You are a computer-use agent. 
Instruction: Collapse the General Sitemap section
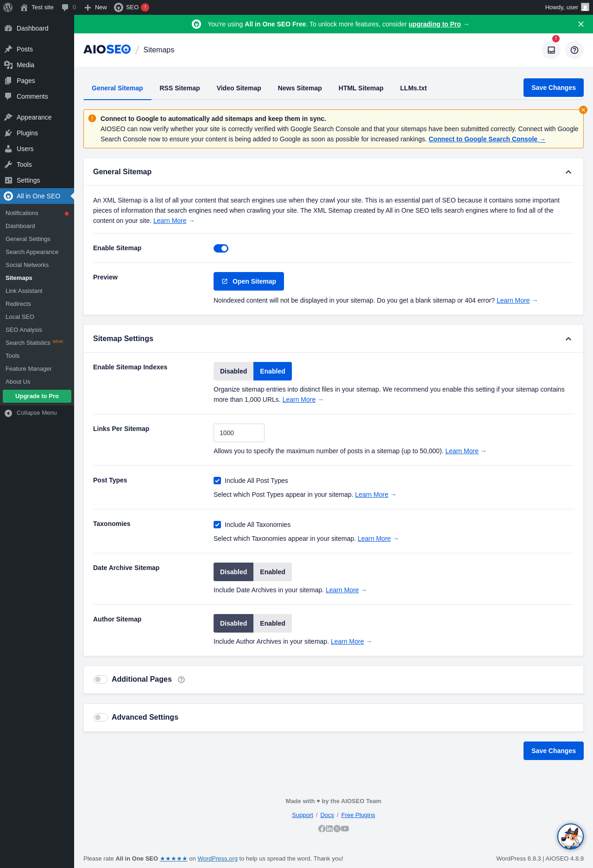click(568, 172)
